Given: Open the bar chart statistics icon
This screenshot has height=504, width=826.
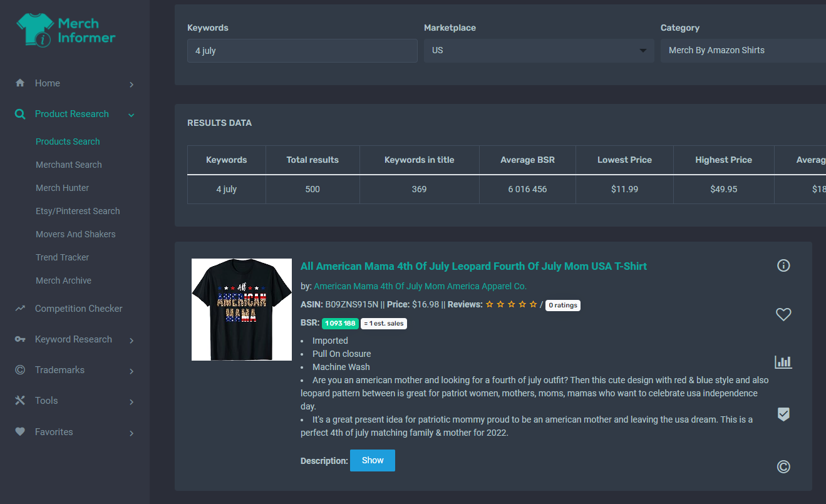Looking at the screenshot, I should [x=783, y=361].
